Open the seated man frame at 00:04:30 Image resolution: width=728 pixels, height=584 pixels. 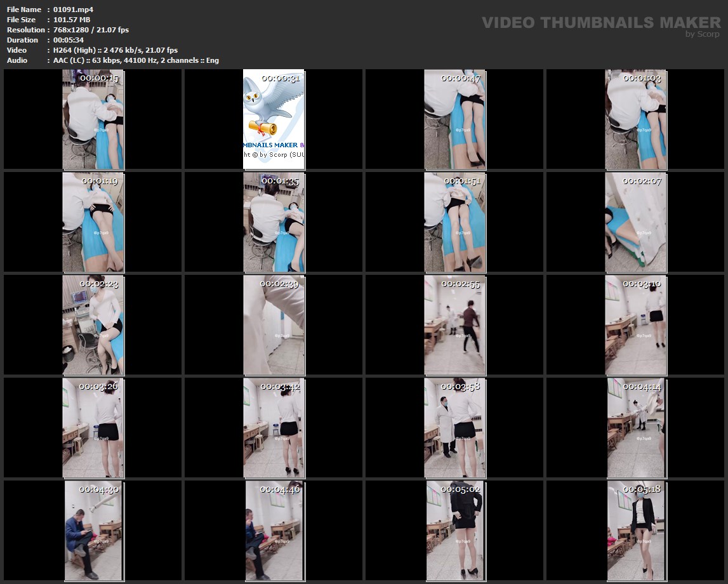coord(93,531)
